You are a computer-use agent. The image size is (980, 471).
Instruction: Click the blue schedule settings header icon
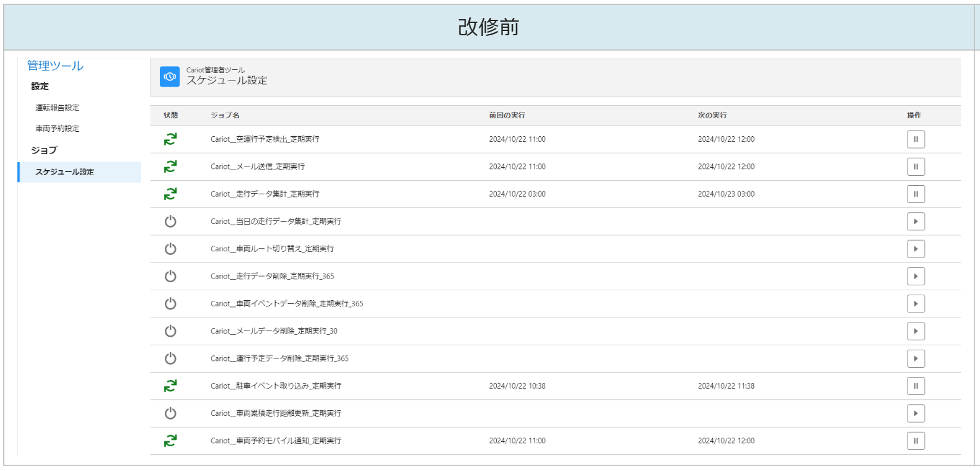pyautogui.click(x=170, y=77)
